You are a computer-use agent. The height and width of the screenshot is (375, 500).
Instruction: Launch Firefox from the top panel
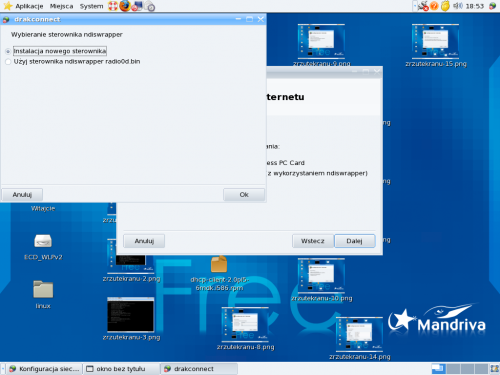click(x=125, y=6)
